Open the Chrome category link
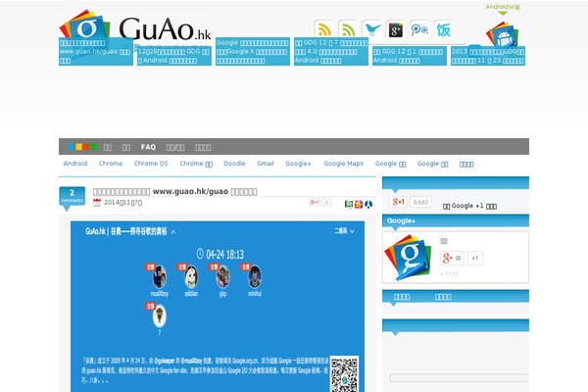The image size is (588, 392). tap(111, 164)
